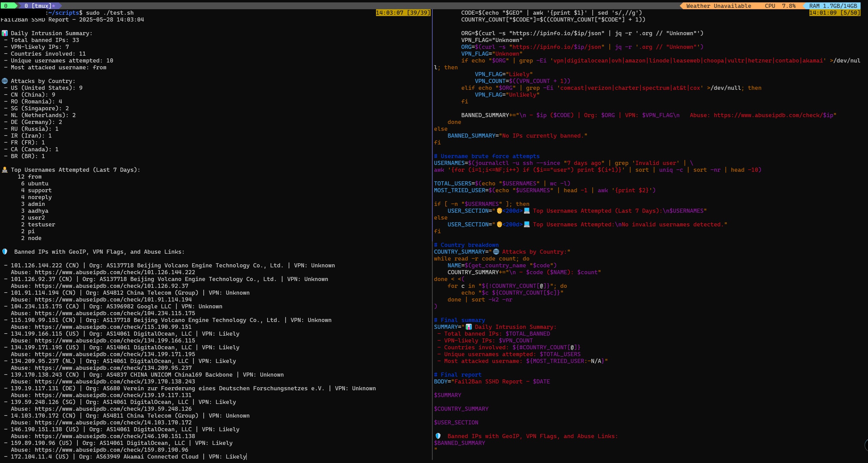This screenshot has height=463, width=868.
Task: Click the RAM 1.7GB/14GB status segment
Action: point(833,6)
